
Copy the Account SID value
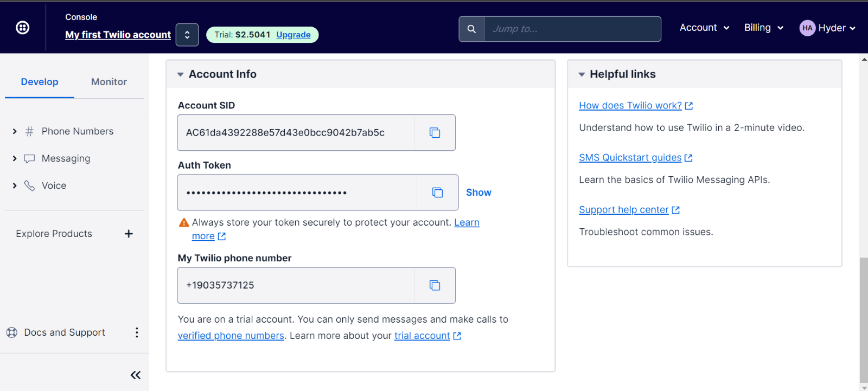point(435,133)
